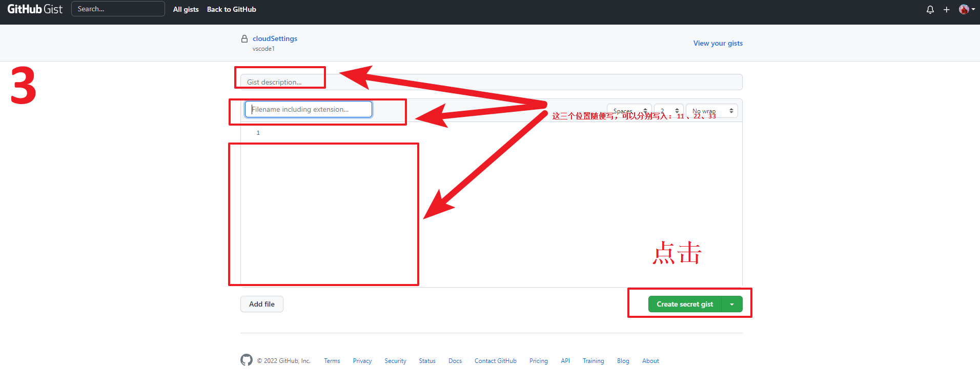Open View your gists link
980x385 pixels.
(x=718, y=43)
